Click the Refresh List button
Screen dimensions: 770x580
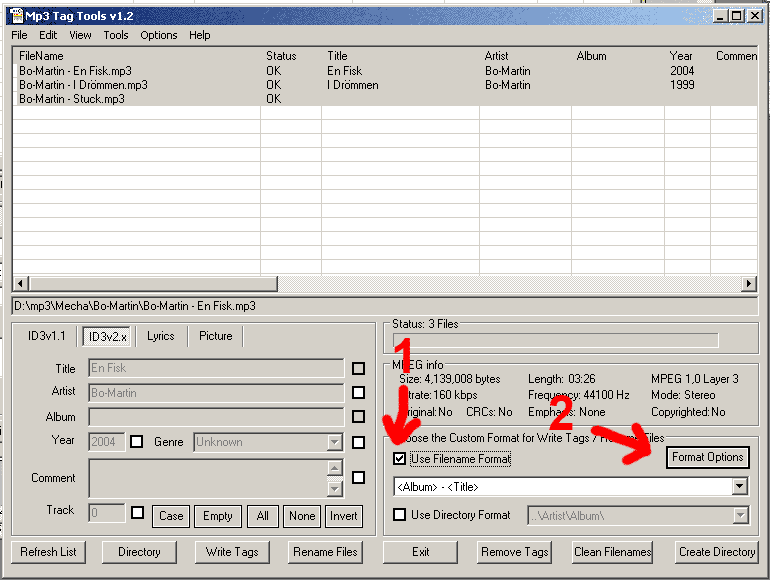click(x=48, y=552)
